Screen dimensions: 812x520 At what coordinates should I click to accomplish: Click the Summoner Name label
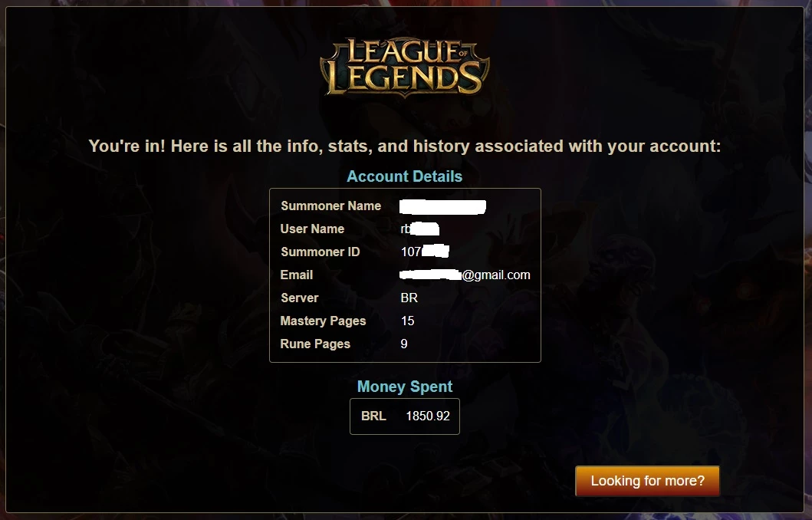tap(331, 206)
